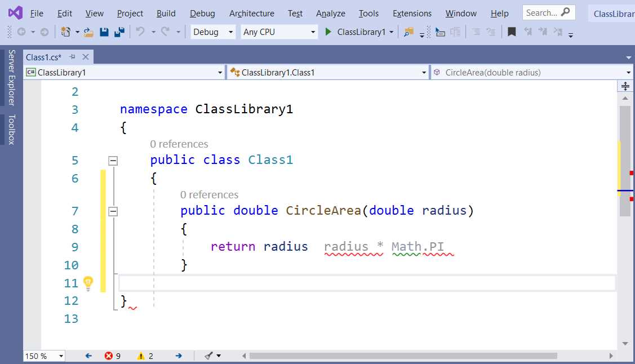This screenshot has height=364, width=635.
Task: Open the Edit menu
Action: tap(65, 14)
